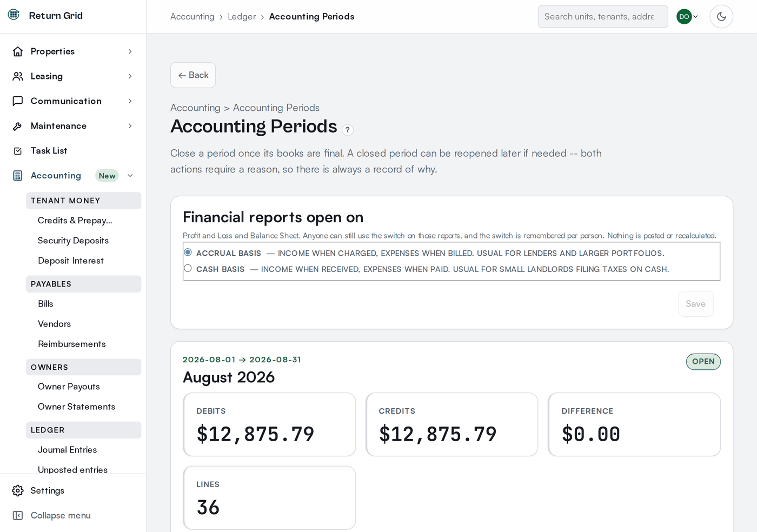The height and width of the screenshot is (532, 757).
Task: Toggle dark mode with the moon icon
Action: [x=721, y=16]
